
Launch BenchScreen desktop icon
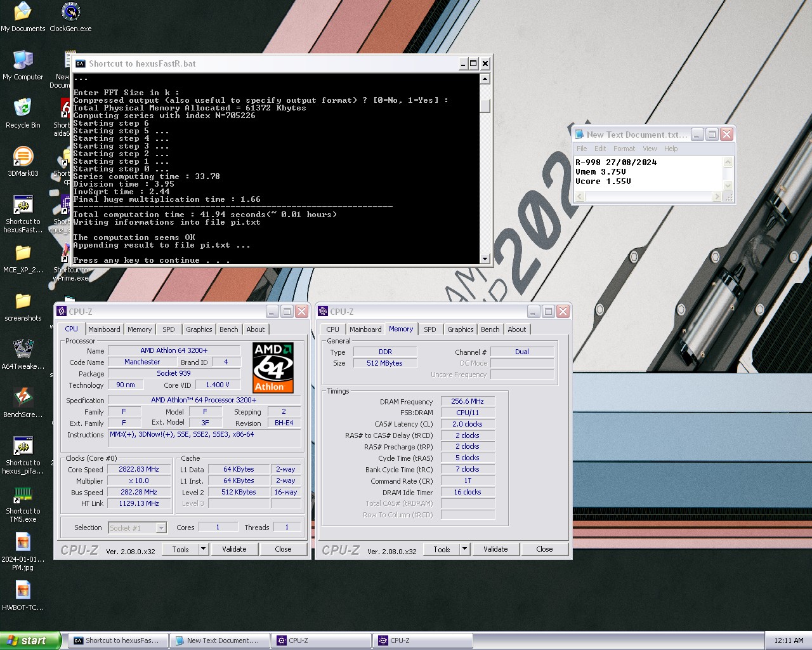click(23, 403)
